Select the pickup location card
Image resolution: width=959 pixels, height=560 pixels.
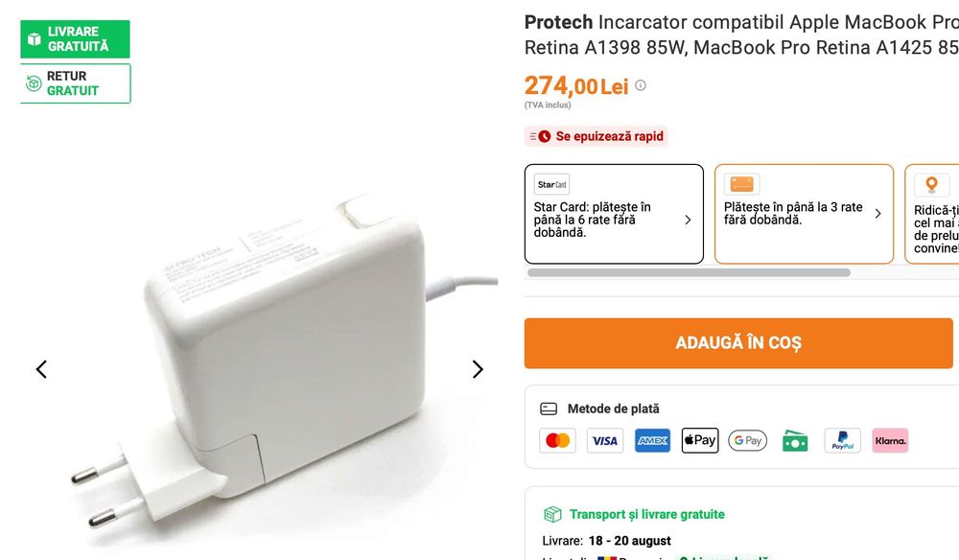(x=932, y=214)
